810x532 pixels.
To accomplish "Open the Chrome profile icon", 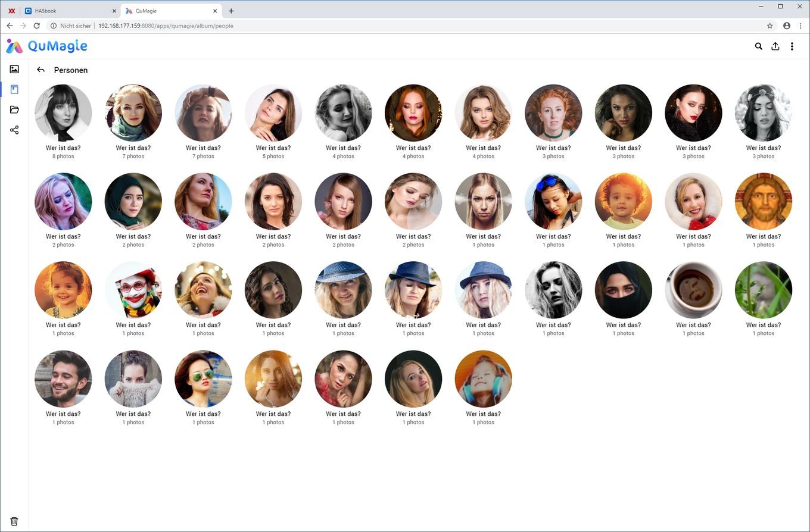I will point(787,26).
